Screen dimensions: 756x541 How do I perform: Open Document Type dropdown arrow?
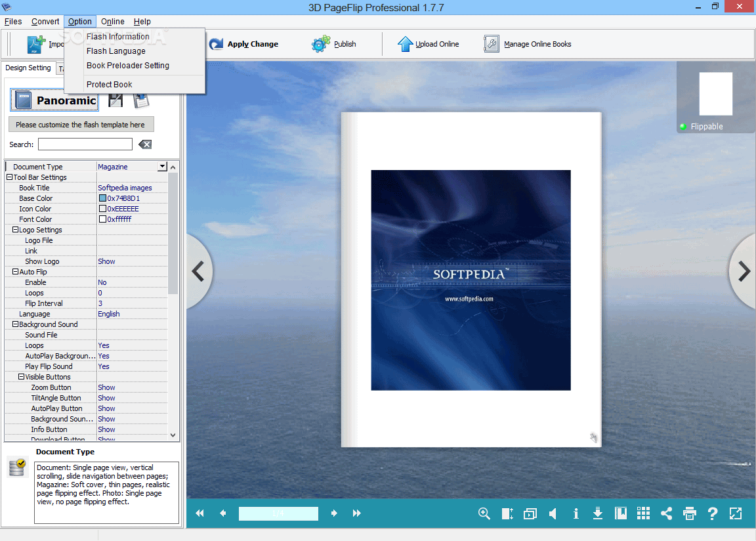(x=163, y=166)
